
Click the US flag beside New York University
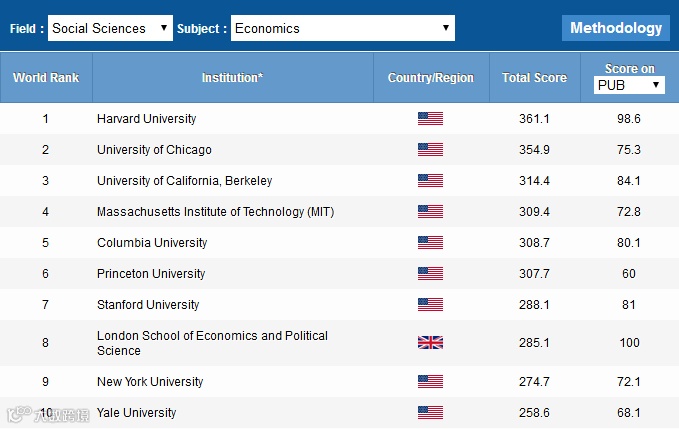click(430, 382)
